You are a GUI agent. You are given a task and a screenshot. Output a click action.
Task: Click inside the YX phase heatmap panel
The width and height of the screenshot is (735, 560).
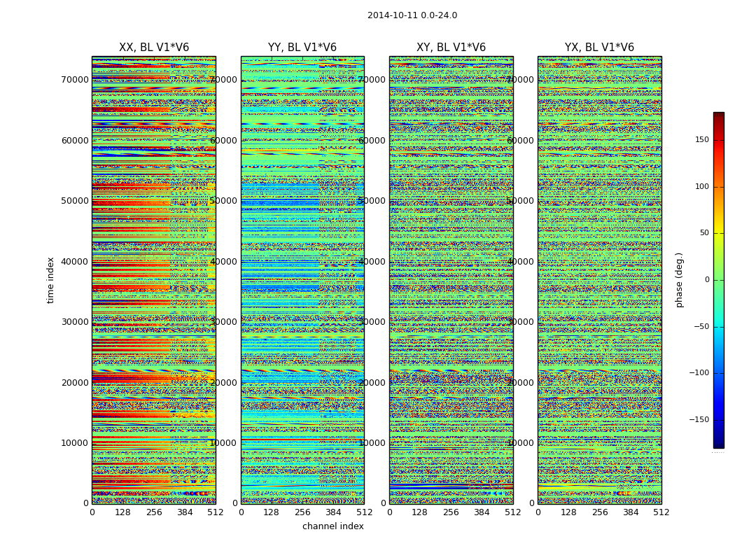tap(599, 280)
